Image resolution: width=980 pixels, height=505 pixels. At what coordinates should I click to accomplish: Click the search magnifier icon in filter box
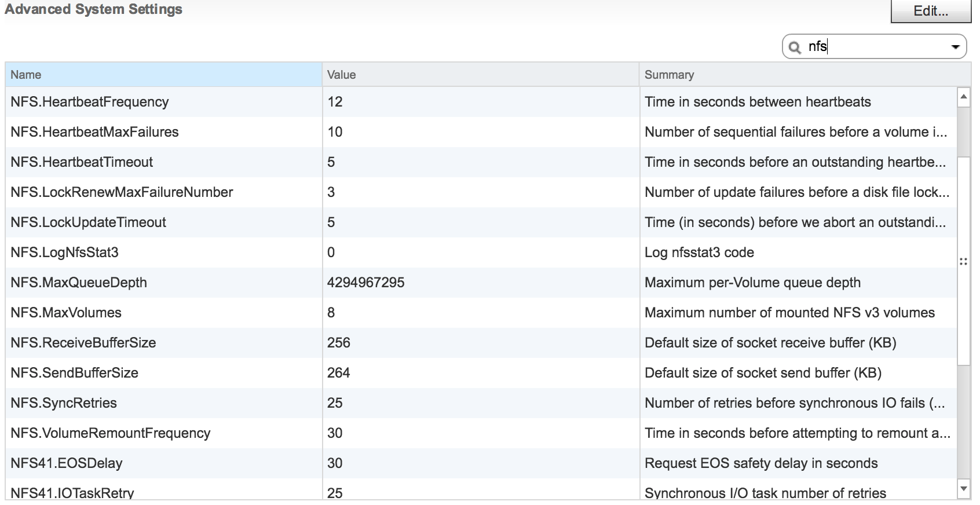795,47
